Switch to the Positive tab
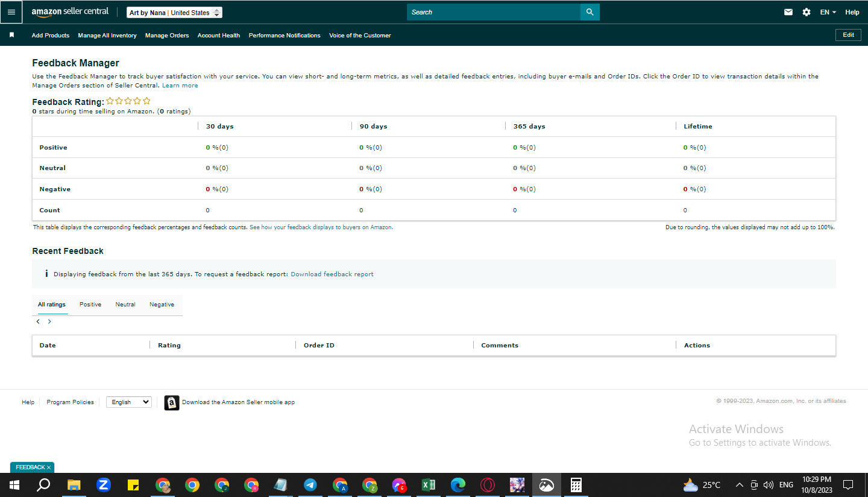The image size is (868, 497). click(90, 305)
